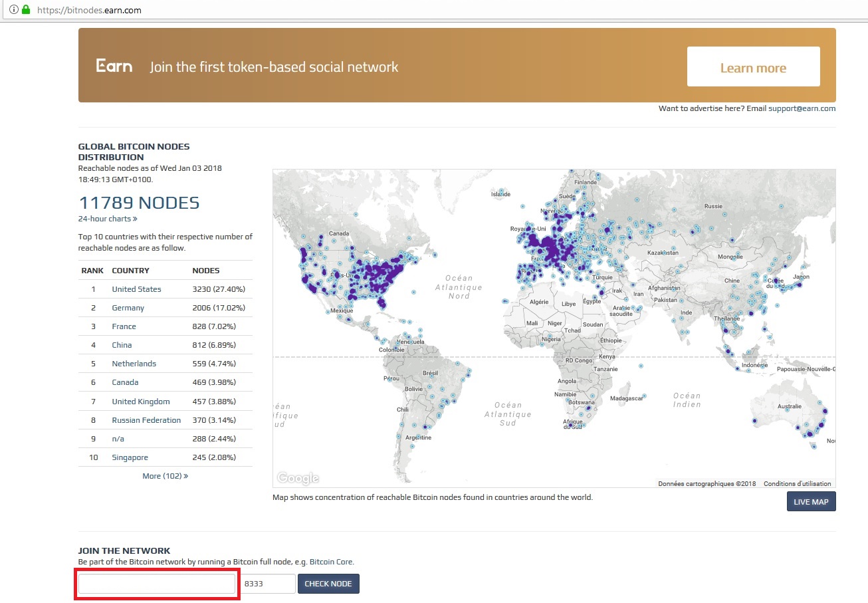Screen dimensions: 868x603
Task: Click the green padlock icon in address bar
Action: (26, 10)
